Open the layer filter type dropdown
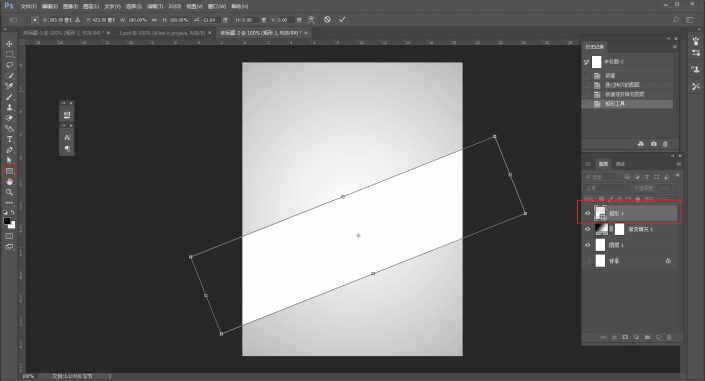 (601, 177)
